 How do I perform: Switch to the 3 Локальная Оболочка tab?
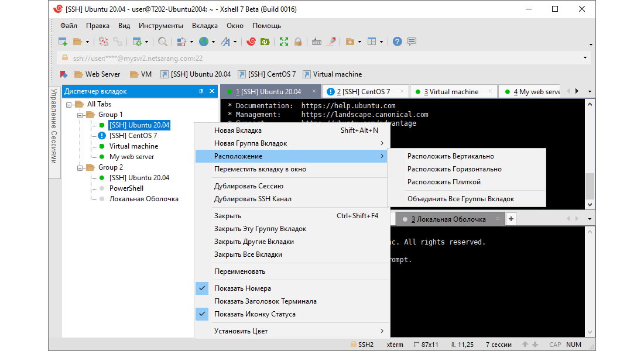(x=451, y=219)
